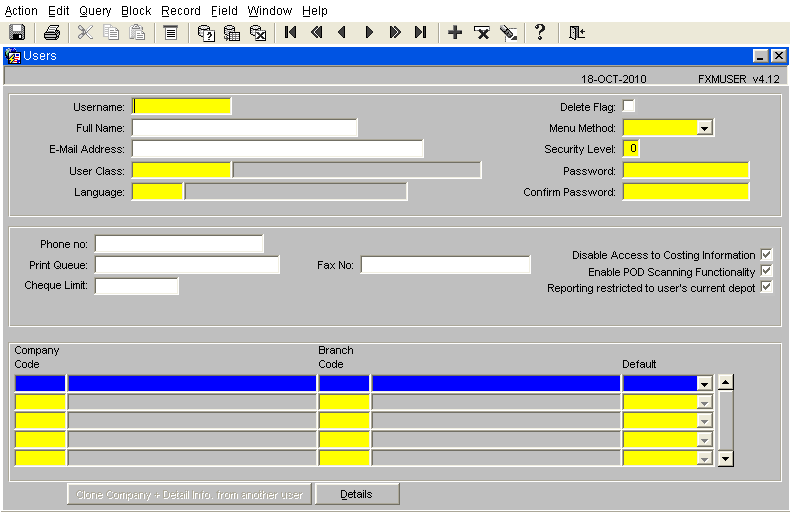Click the Security Level field

(631, 149)
